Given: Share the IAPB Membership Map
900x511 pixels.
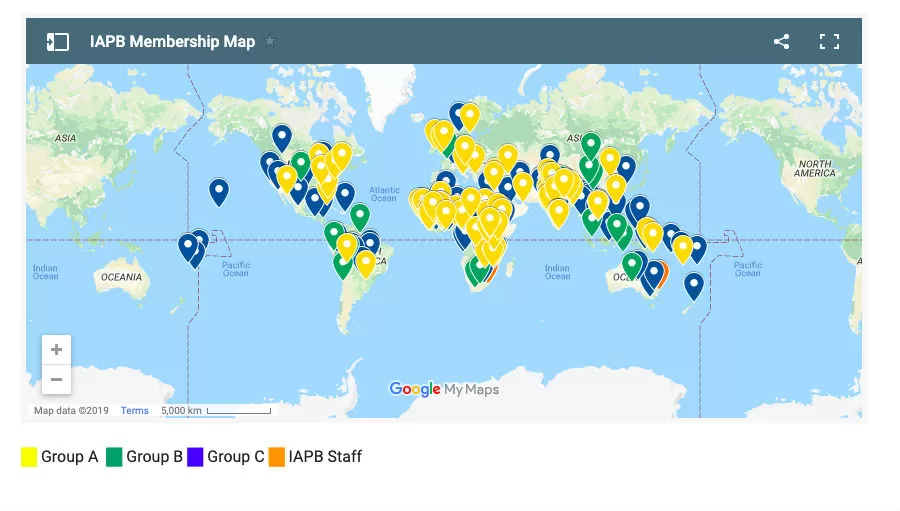Looking at the screenshot, I should tap(781, 41).
